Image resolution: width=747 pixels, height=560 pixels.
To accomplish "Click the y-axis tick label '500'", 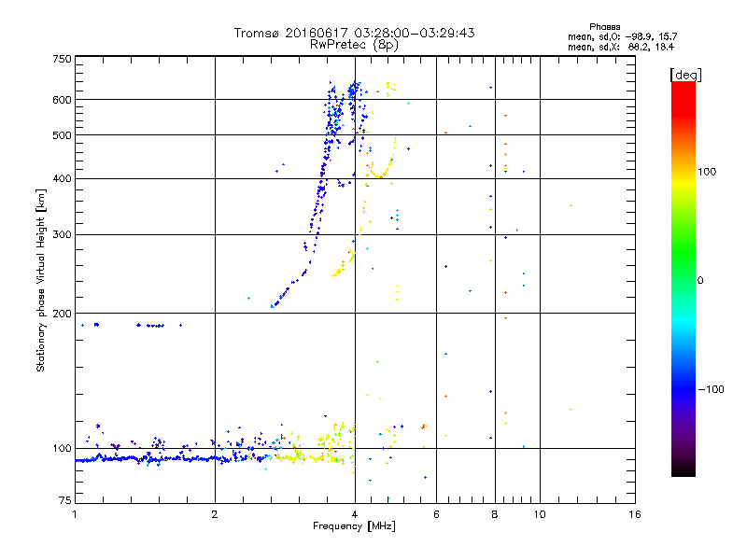I will point(62,135).
